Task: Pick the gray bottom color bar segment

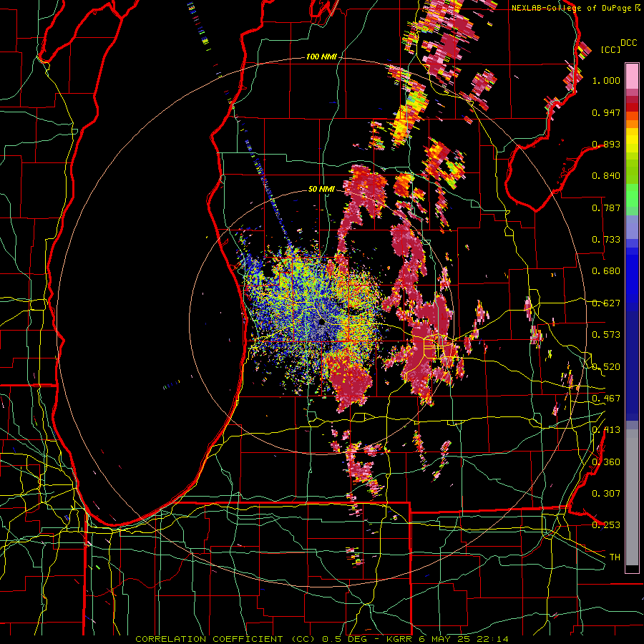Action: 632,497
